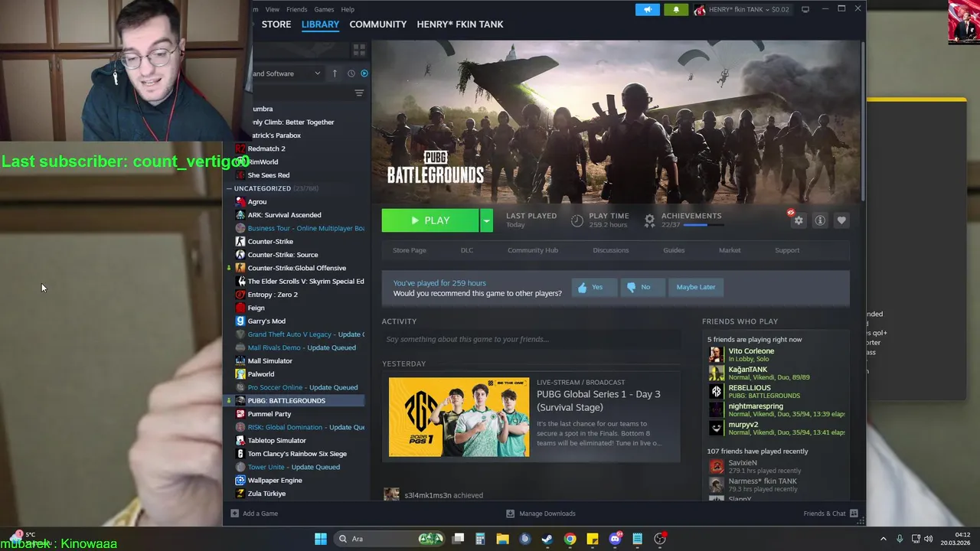Open Sticky Notes from the taskbar

coord(592,539)
